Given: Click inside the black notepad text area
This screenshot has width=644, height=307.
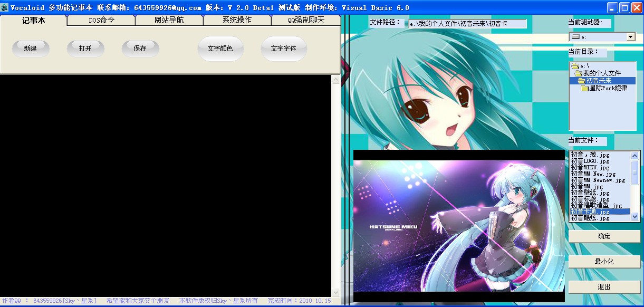Looking at the screenshot, I should click(166, 186).
